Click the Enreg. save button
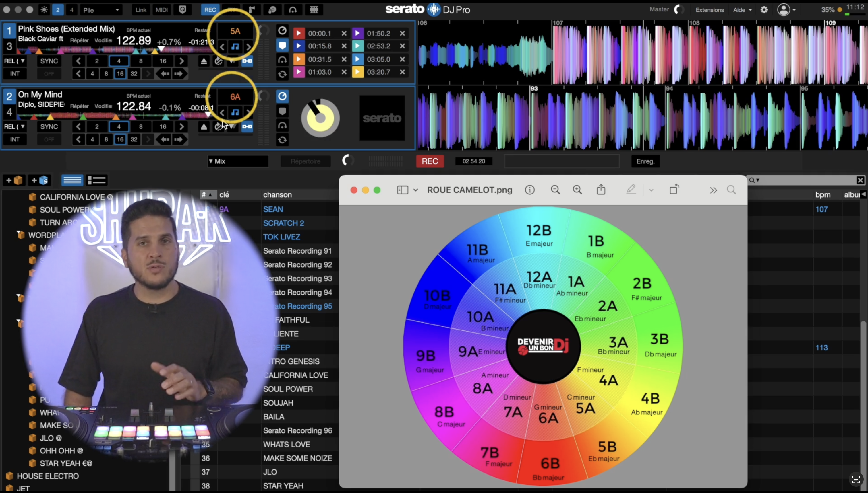Screen dimensions: 868x493 [645, 161]
